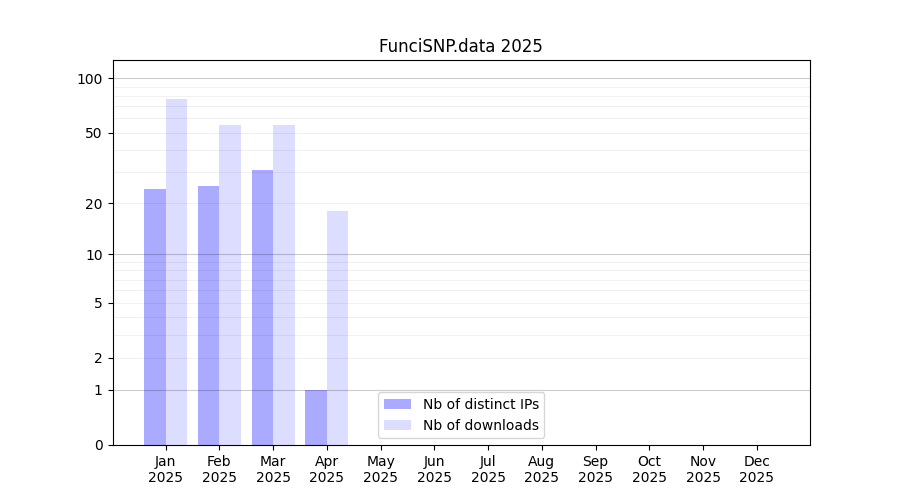Click the Jan 2025 distinct IPs bar
Image resolution: width=900 pixels, height=500 pixels.
tap(155, 317)
